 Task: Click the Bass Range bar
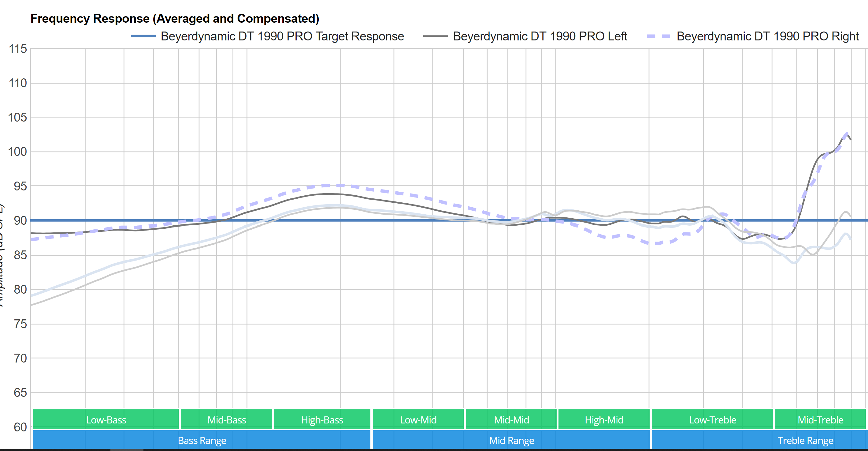point(202,440)
